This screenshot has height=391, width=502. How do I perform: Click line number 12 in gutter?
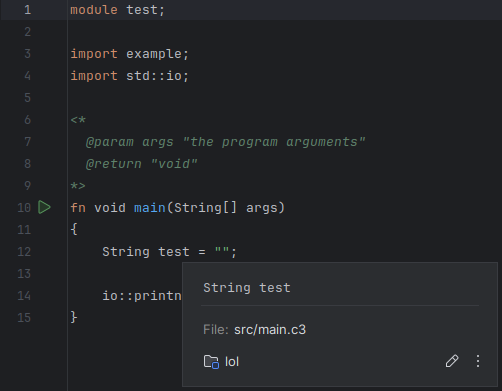(24, 252)
